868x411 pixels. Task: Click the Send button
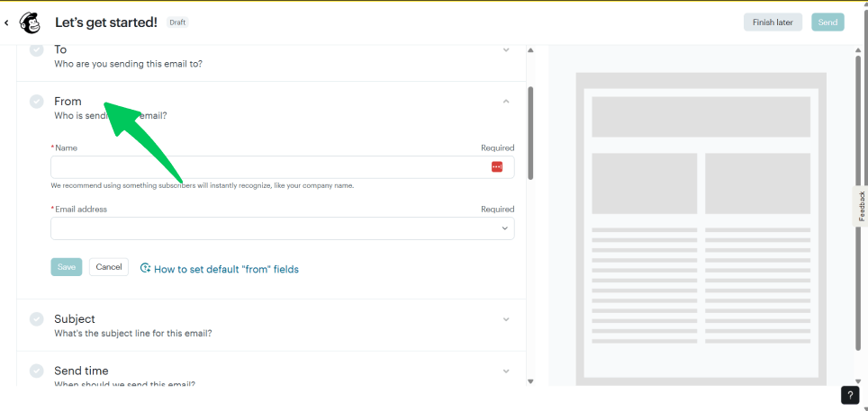[827, 22]
